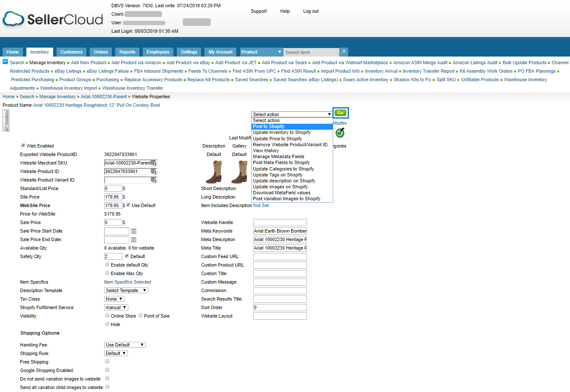570x392 pixels.
Task: Switch to the Customers tab
Action: point(71,52)
